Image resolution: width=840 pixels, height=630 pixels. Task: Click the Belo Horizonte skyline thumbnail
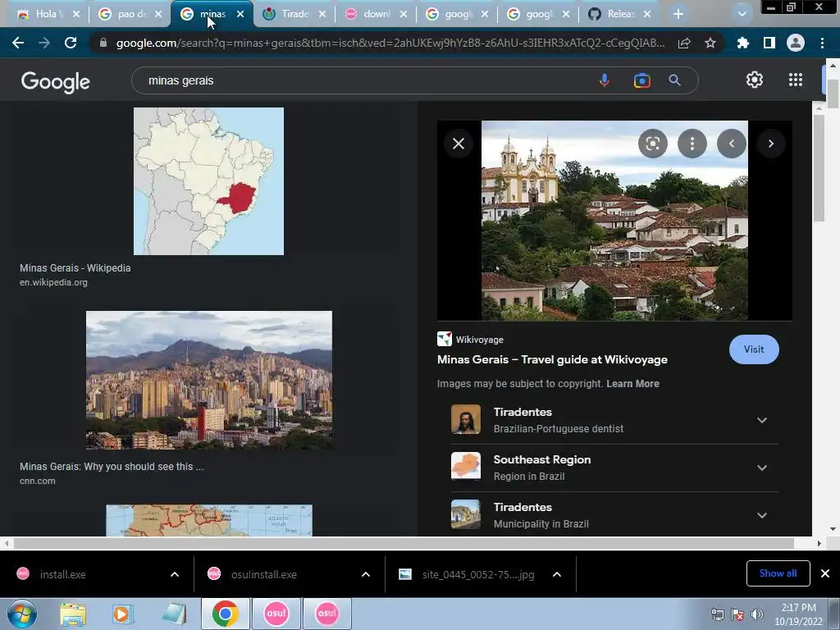[209, 380]
